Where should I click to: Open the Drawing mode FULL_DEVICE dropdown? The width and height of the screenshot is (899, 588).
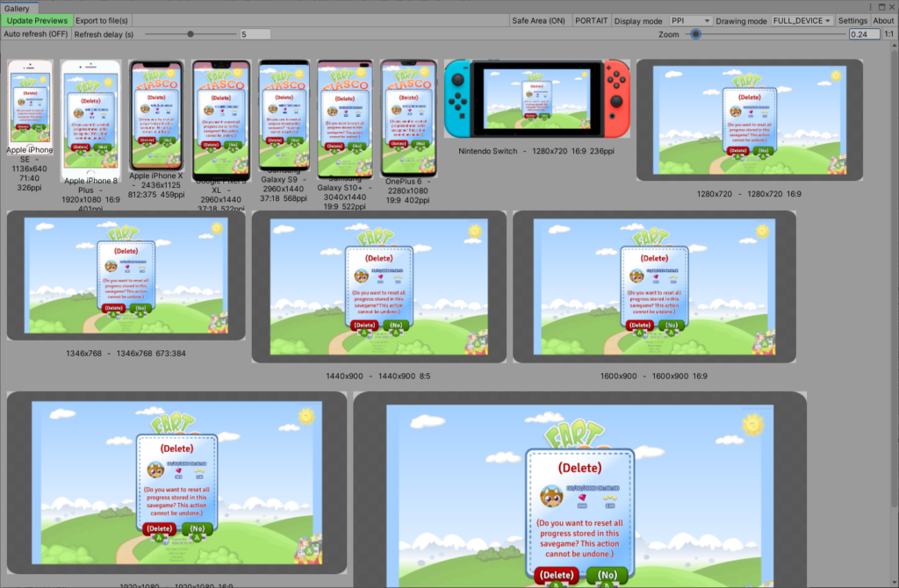click(x=802, y=21)
